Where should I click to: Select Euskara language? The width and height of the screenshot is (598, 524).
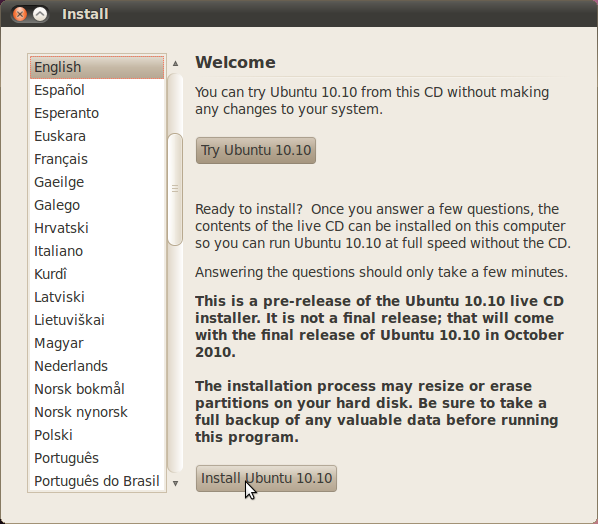(x=97, y=136)
